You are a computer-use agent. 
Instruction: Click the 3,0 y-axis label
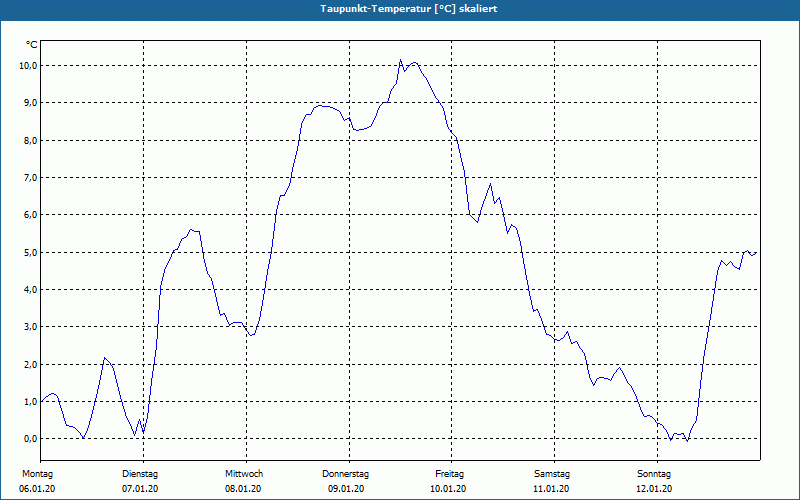point(30,327)
